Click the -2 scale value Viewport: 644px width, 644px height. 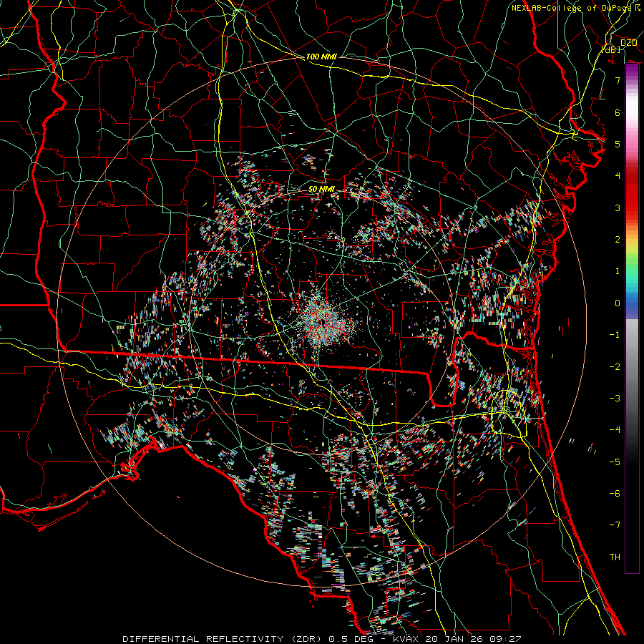pos(615,367)
